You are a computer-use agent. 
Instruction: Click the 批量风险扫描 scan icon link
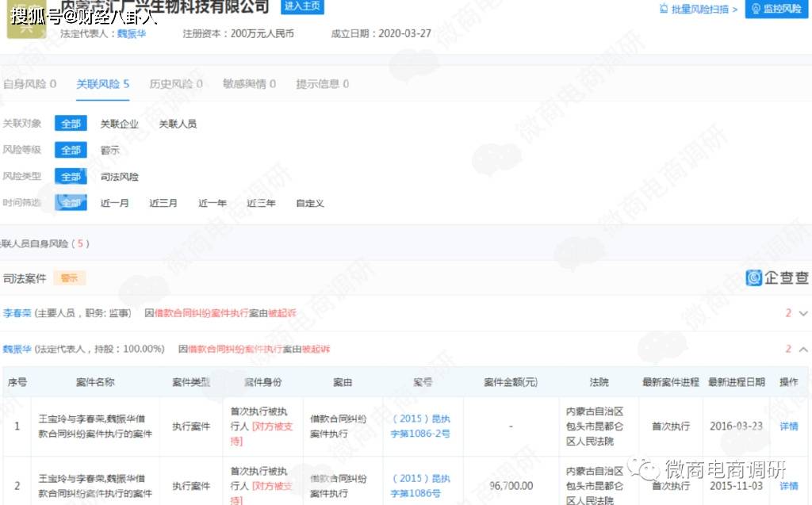(x=698, y=9)
